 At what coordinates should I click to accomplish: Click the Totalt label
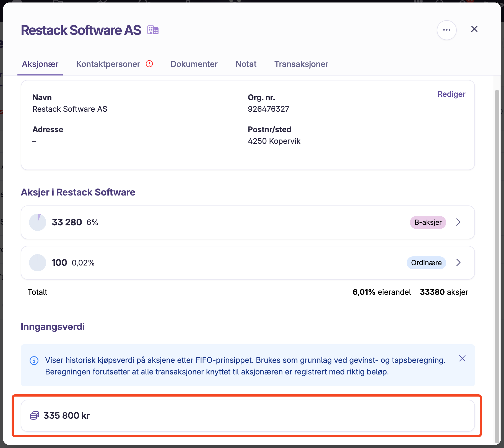[37, 292]
